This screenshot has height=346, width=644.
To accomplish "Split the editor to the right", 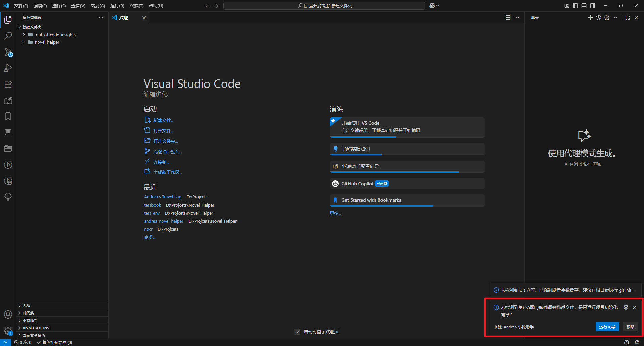I will point(508,18).
